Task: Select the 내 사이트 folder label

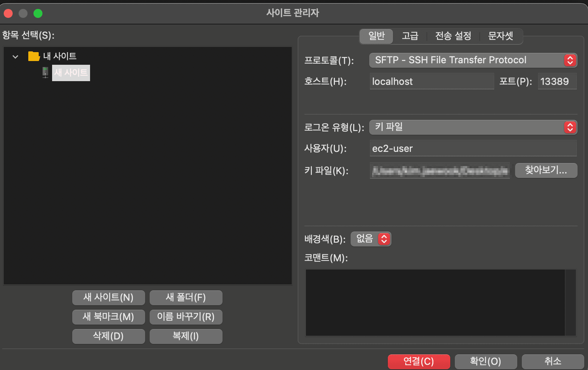Action: (x=60, y=56)
